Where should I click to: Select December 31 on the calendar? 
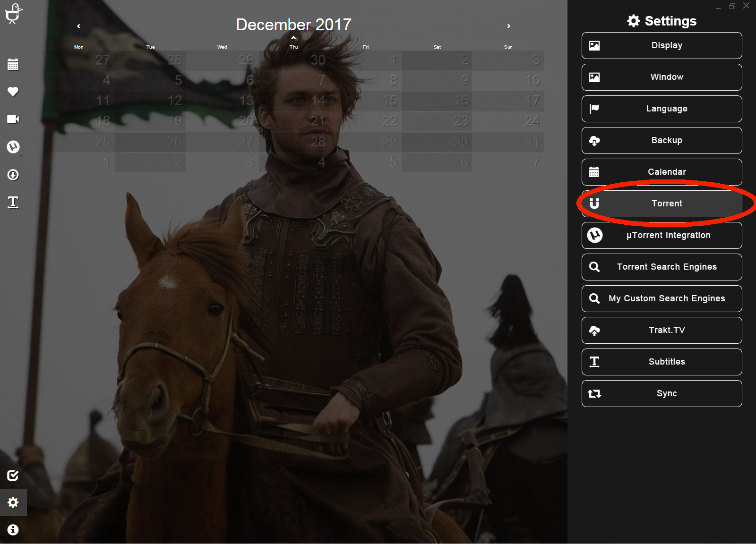(x=508, y=142)
